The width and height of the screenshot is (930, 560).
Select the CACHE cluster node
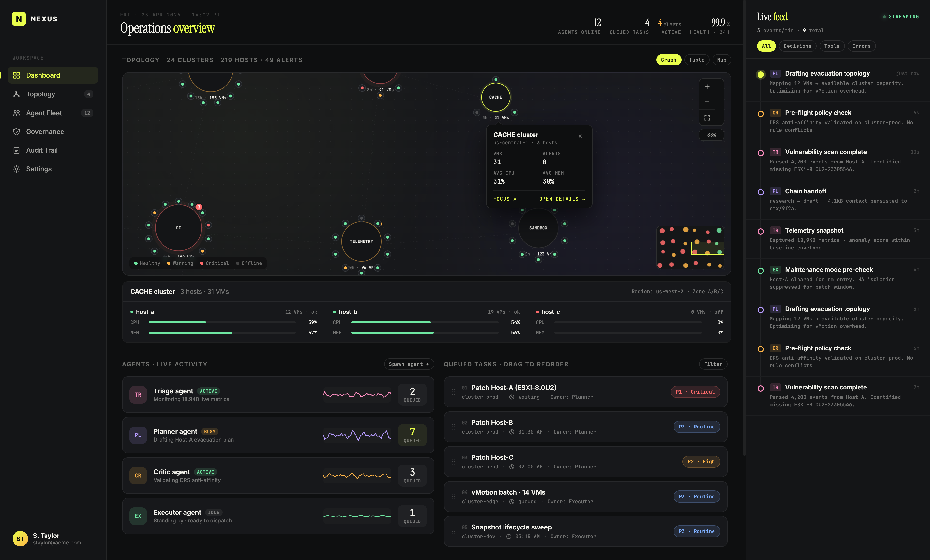coord(495,97)
